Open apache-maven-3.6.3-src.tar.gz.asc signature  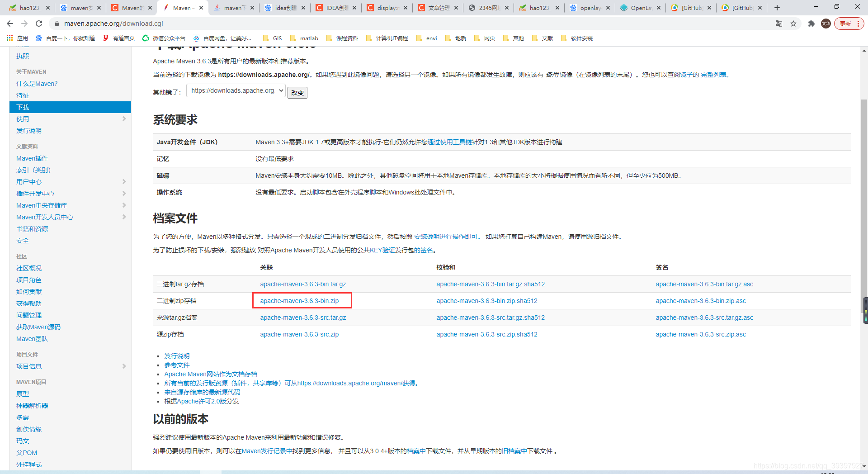pyautogui.click(x=704, y=318)
